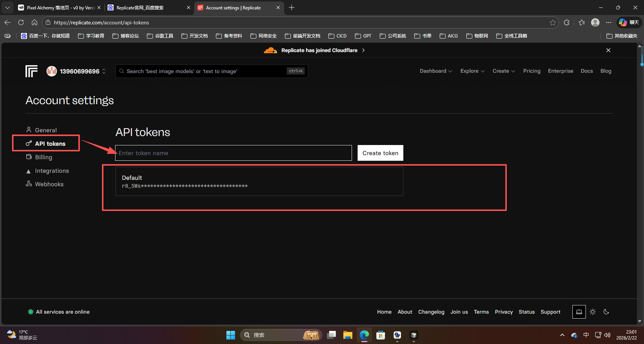Viewport: 644px width, 344px height.
Task: Open the Changelog footer link
Action: click(x=431, y=312)
